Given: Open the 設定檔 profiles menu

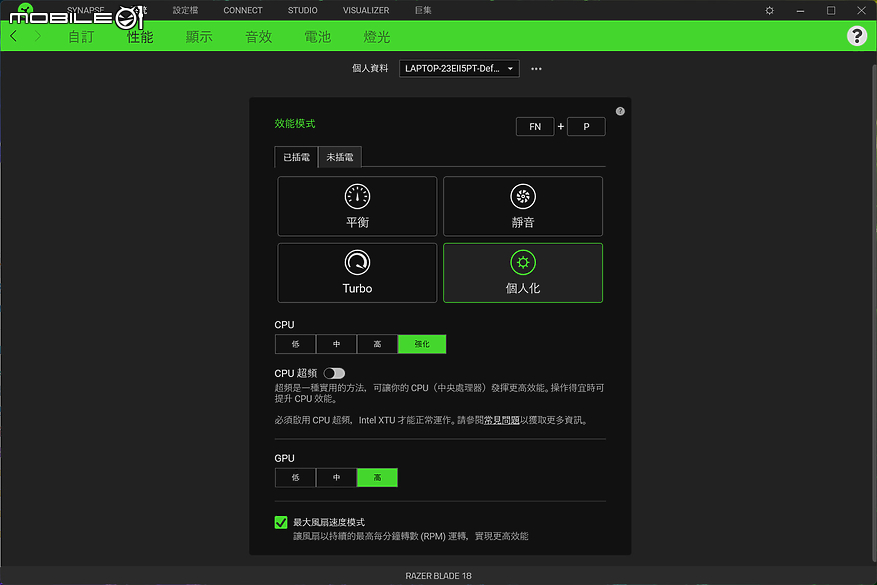Looking at the screenshot, I should tap(185, 10).
